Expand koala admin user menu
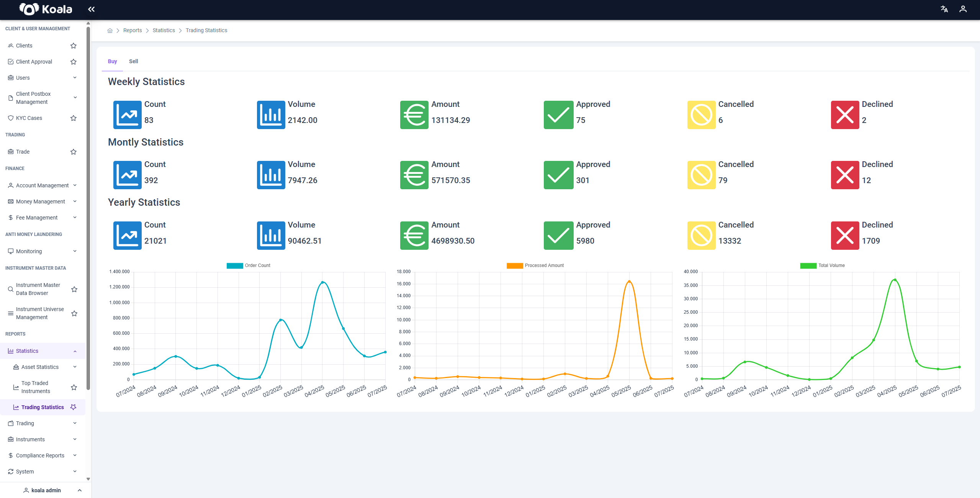The width and height of the screenshot is (980, 498). (46, 490)
